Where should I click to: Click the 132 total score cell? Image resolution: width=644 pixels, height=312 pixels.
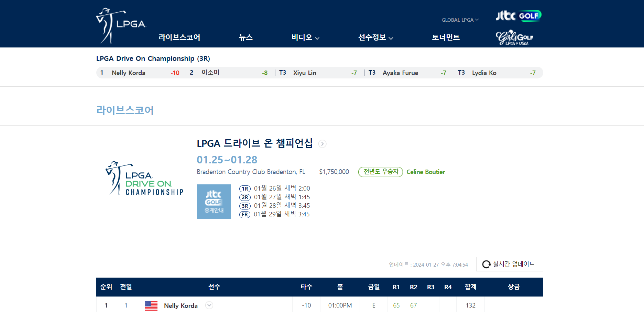(x=470, y=305)
